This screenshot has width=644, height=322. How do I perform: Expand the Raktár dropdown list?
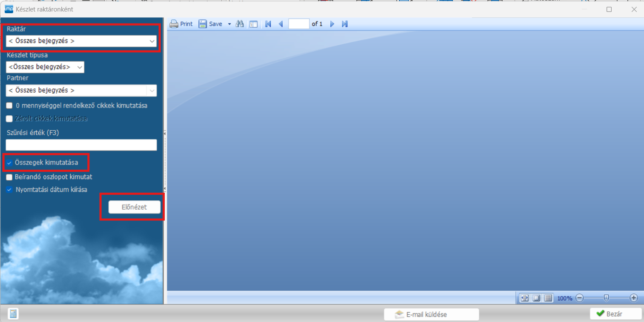point(152,41)
